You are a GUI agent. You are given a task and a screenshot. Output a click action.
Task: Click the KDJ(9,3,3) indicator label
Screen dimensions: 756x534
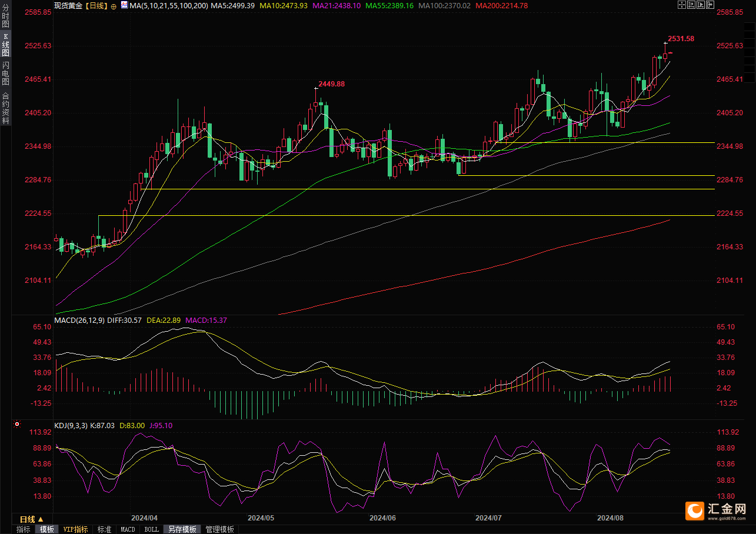pos(71,425)
